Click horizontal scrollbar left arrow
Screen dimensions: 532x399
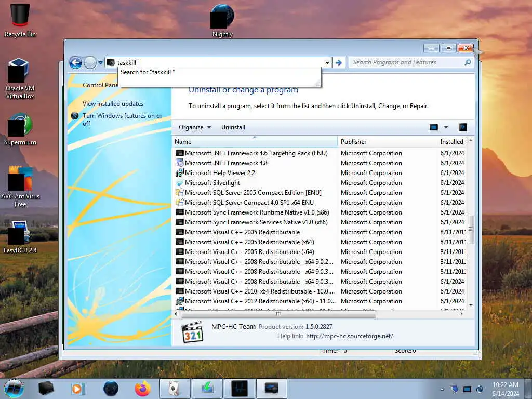pyautogui.click(x=176, y=314)
